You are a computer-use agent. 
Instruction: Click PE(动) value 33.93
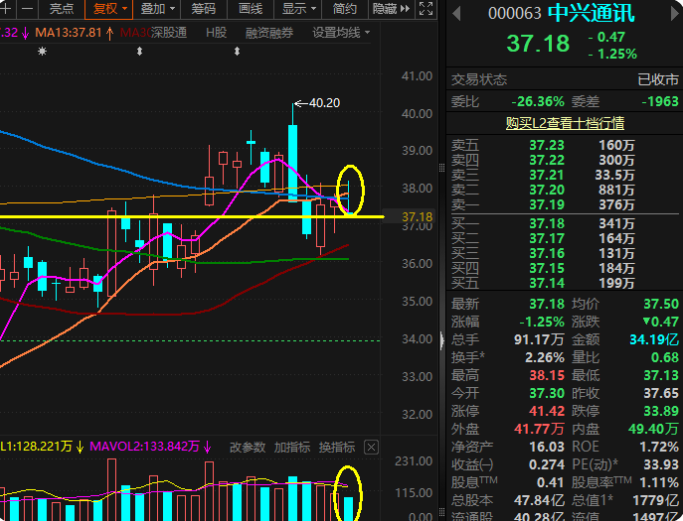click(661, 464)
